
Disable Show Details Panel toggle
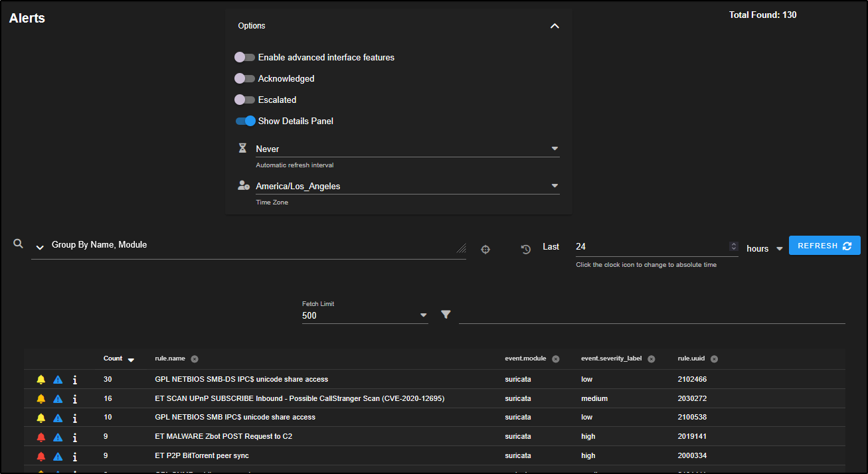coord(245,121)
